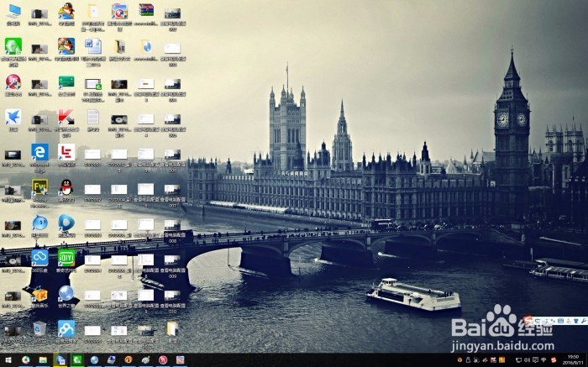Open the Word document icon on desktop

[92, 46]
